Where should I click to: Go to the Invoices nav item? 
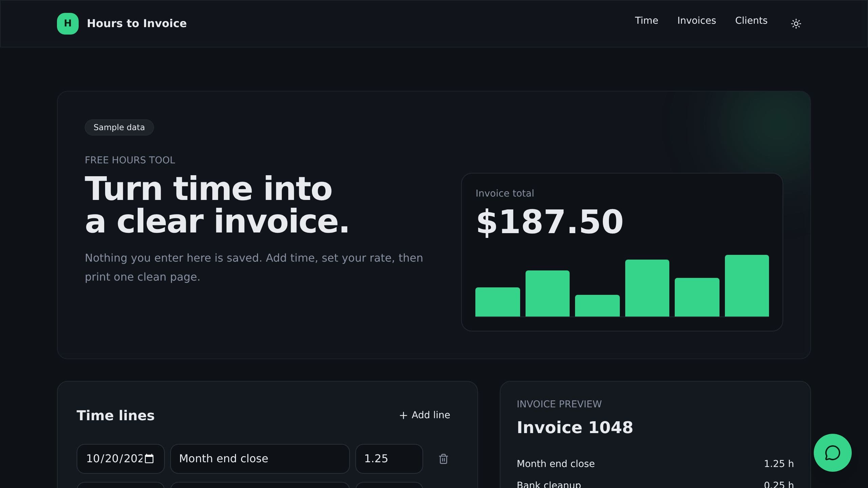tap(696, 21)
